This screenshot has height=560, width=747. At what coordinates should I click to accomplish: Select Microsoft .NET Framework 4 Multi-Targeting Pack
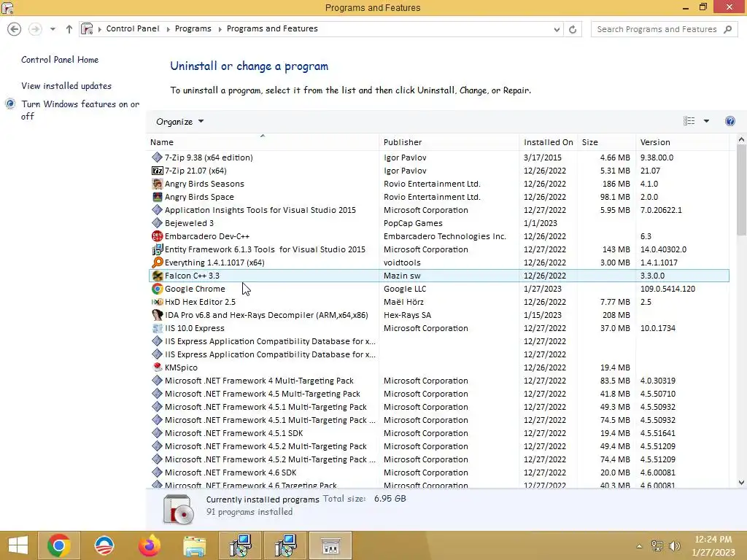[x=438, y=381]
